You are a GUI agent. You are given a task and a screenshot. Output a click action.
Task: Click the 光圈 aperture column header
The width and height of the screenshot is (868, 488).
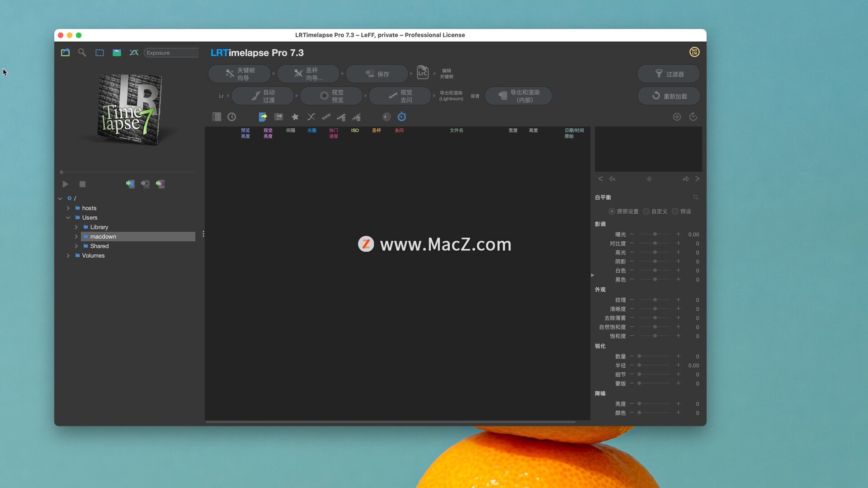311,130
